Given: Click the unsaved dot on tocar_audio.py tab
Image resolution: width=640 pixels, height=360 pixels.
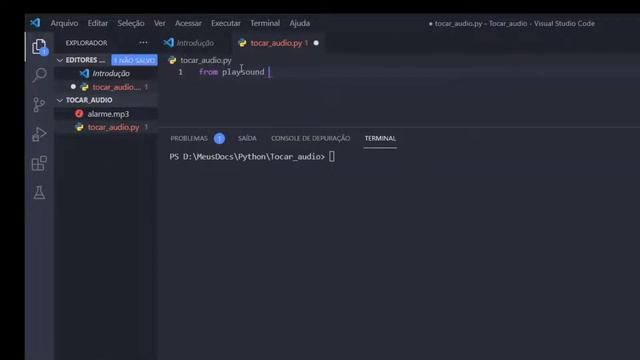Looking at the screenshot, I should 316,43.
